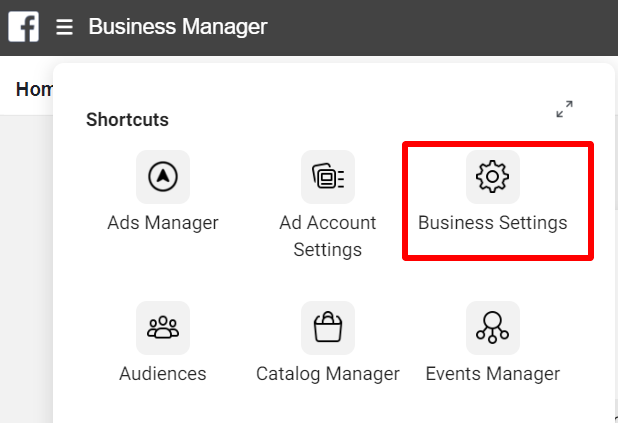
Task: Click empty dark header bar right of title
Action: click(x=441, y=27)
